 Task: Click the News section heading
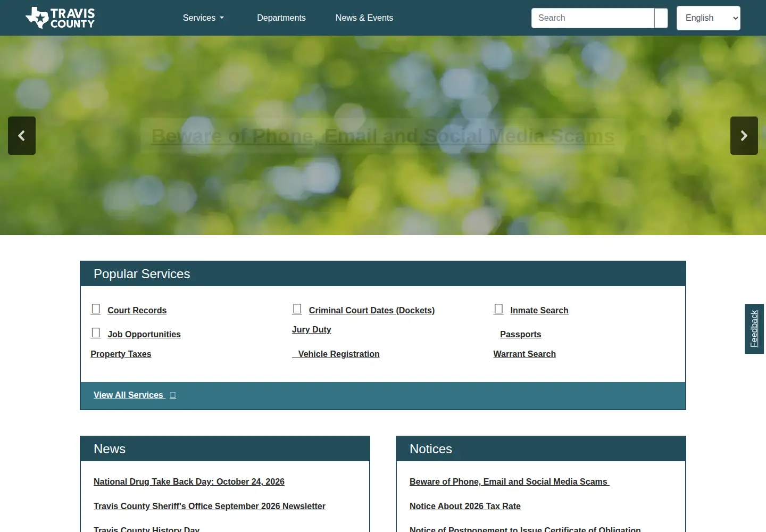coord(110,449)
